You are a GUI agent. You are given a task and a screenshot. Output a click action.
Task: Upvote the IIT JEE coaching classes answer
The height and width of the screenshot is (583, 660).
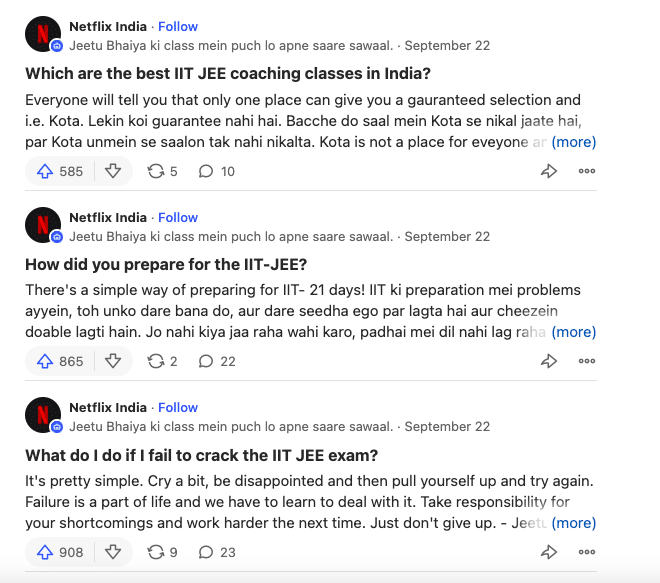[60, 171]
